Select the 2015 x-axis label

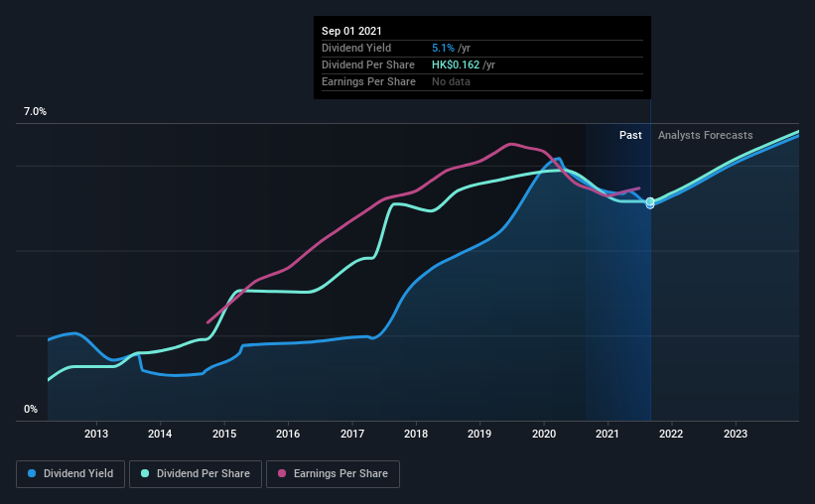pos(224,434)
